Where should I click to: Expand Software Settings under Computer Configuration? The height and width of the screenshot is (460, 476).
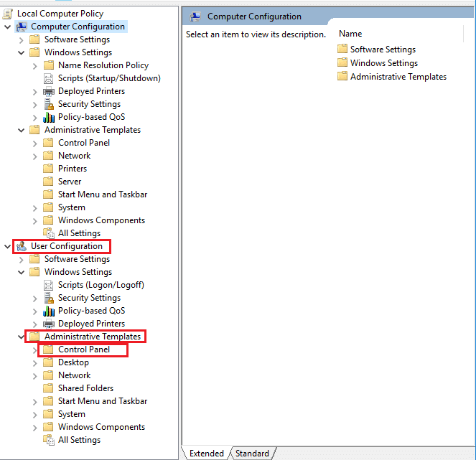(22, 40)
